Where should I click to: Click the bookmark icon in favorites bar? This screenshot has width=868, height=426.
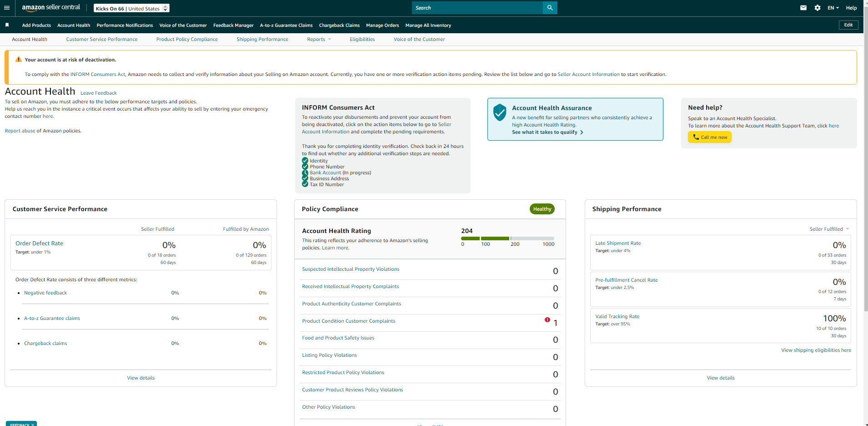pyautogui.click(x=7, y=25)
